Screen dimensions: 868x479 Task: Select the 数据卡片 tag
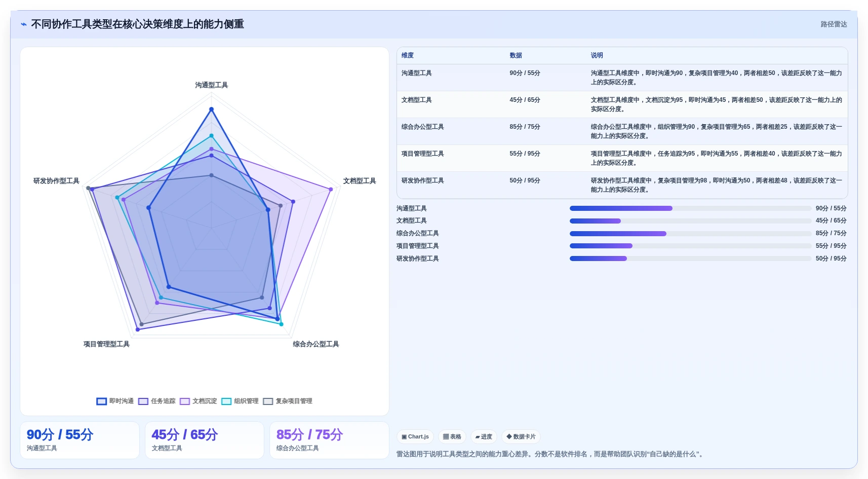coord(521,436)
